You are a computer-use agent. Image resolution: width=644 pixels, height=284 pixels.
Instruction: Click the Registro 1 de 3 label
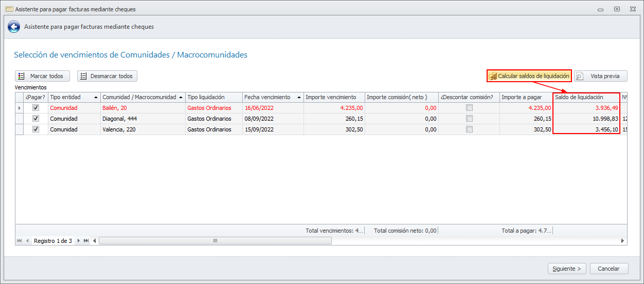(x=53, y=240)
